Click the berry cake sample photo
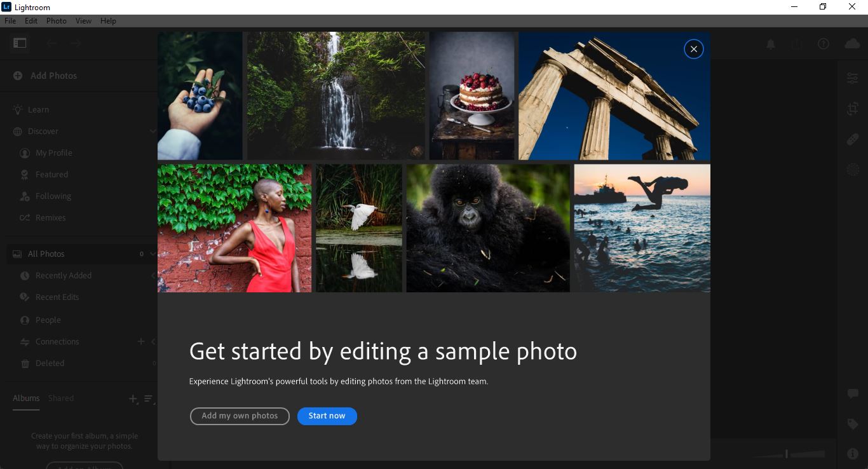Viewport: 868px width, 469px height. click(x=471, y=96)
